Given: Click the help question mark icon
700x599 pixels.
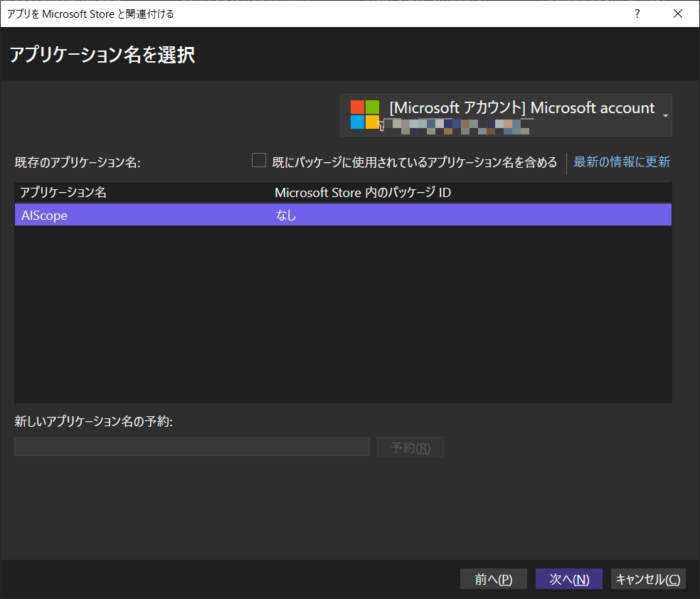Looking at the screenshot, I should [x=637, y=14].
